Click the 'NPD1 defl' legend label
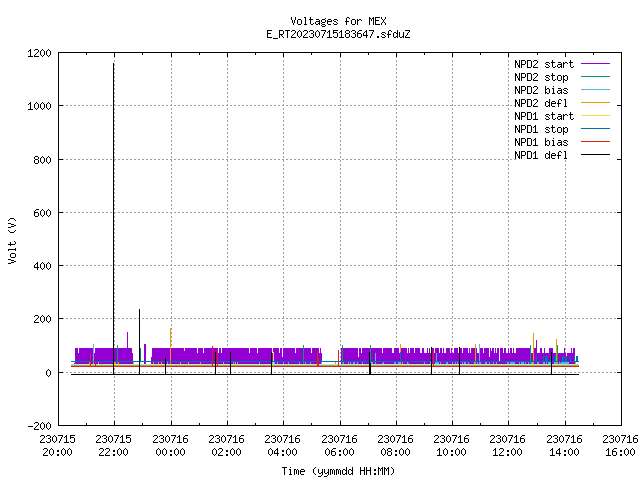Image resolution: width=640 pixels, height=480 pixels. (x=541, y=156)
